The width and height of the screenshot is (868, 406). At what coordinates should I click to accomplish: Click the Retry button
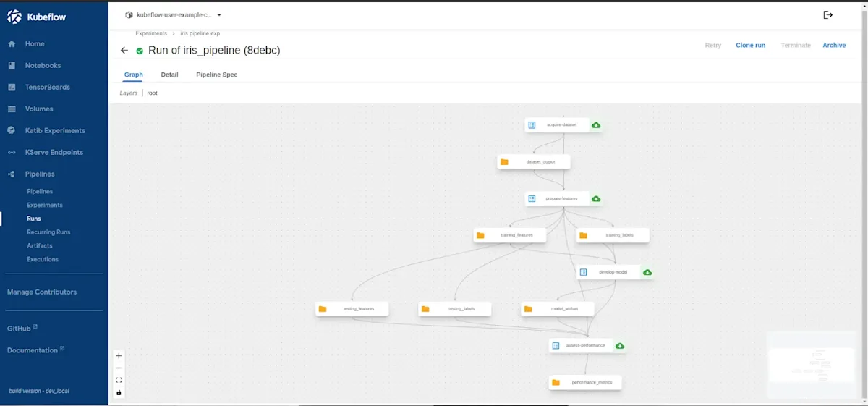713,46
